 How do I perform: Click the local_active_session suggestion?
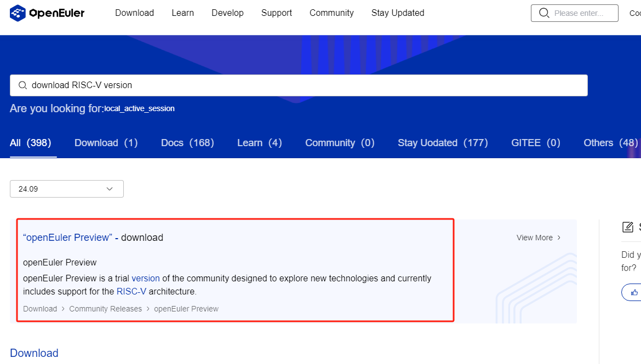[x=139, y=109]
